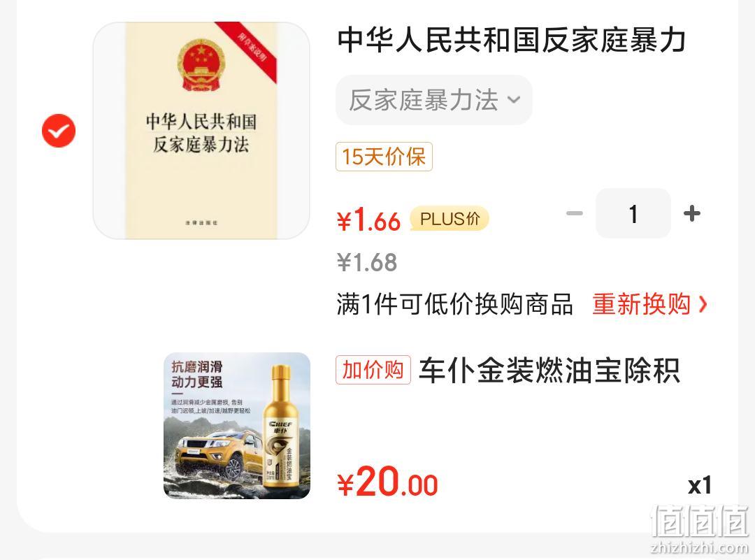
Task: Open the 中华人民共和国反家庭暴力 product title
Action: [511, 40]
